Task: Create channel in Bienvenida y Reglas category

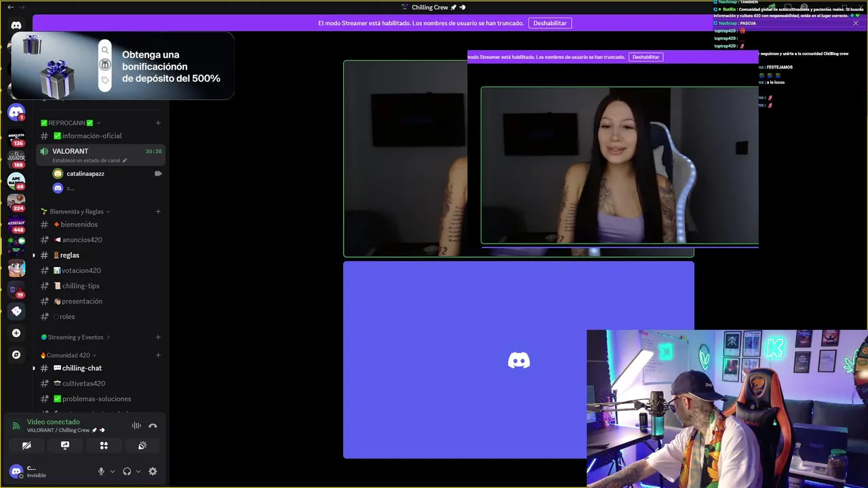Action: coord(158,211)
